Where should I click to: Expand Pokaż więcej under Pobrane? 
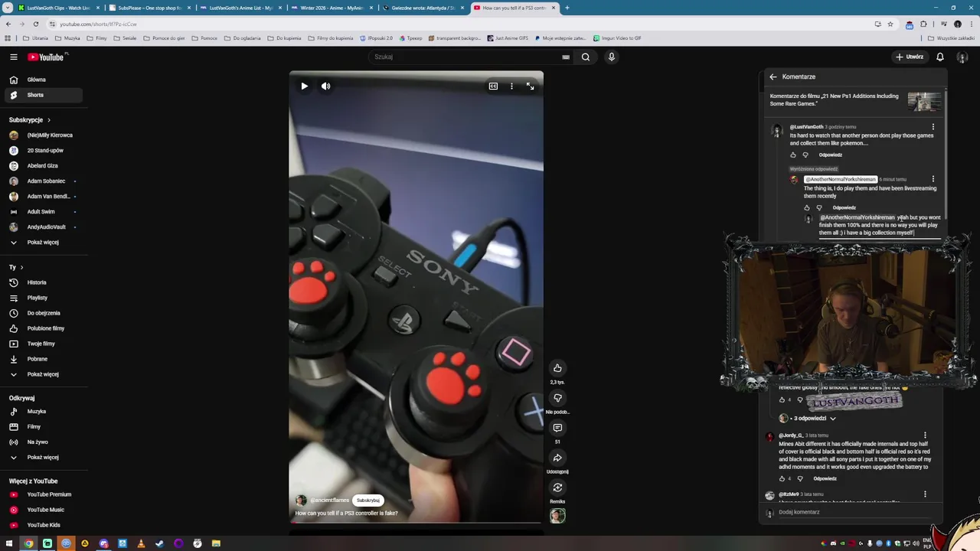44,374
